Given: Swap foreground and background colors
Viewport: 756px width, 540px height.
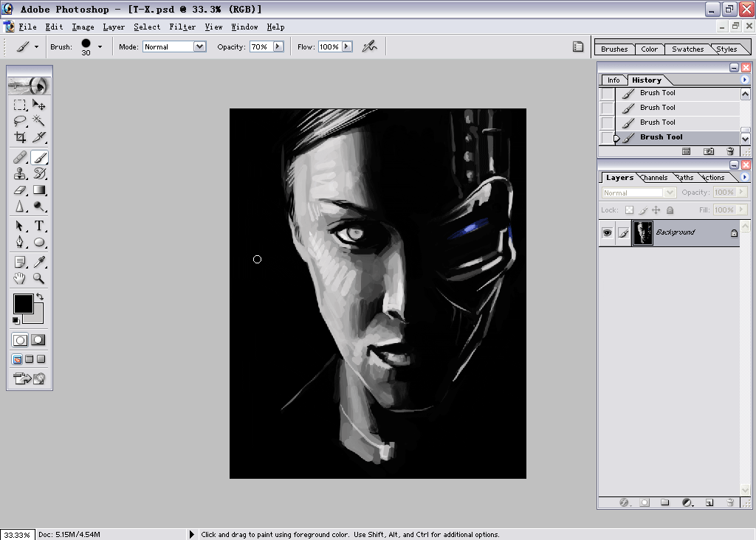Looking at the screenshot, I should tap(40, 297).
